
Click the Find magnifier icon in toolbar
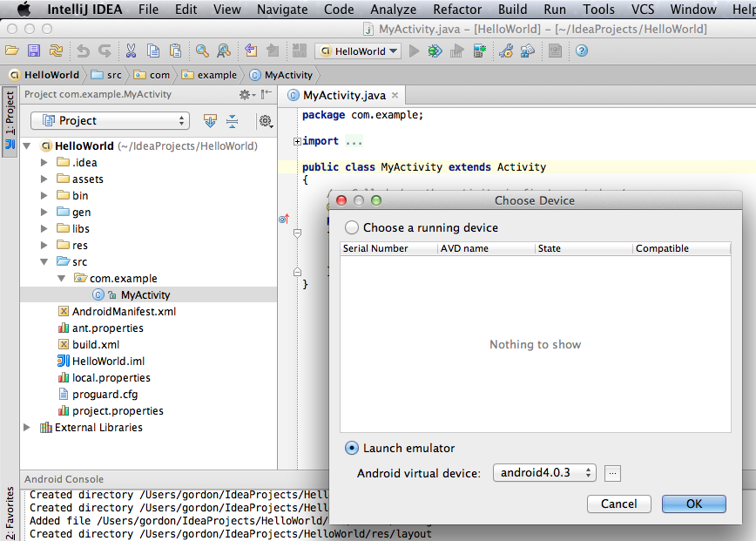[x=202, y=51]
